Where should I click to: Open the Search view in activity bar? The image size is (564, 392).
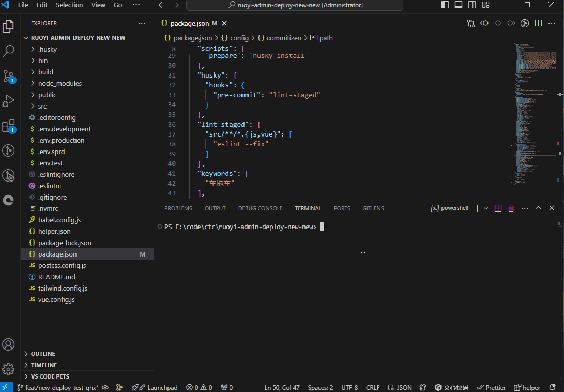coord(8,51)
